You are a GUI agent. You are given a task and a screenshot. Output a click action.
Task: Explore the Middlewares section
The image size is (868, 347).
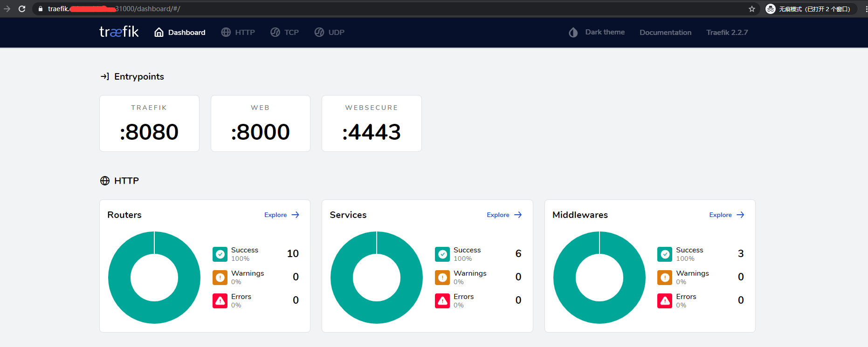coord(727,215)
